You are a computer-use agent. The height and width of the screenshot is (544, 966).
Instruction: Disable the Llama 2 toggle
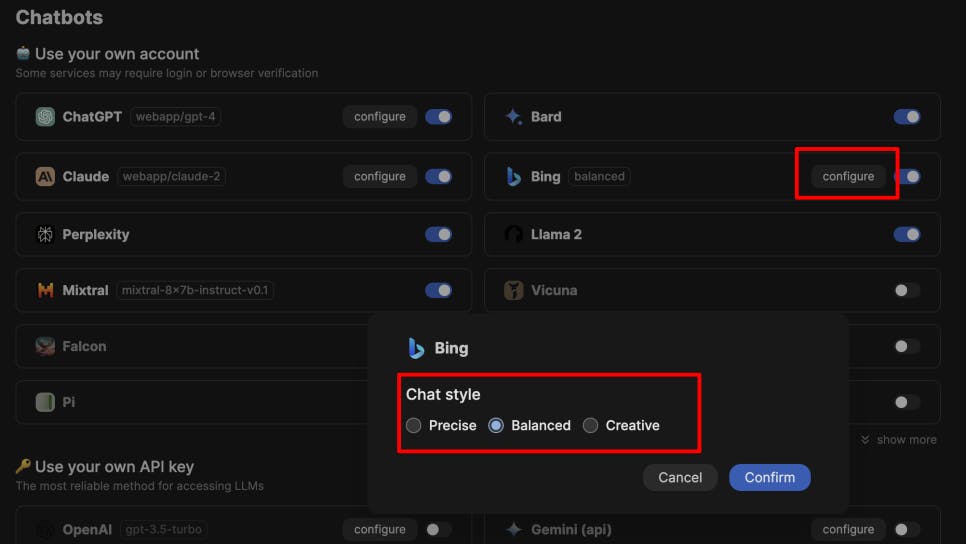click(907, 234)
